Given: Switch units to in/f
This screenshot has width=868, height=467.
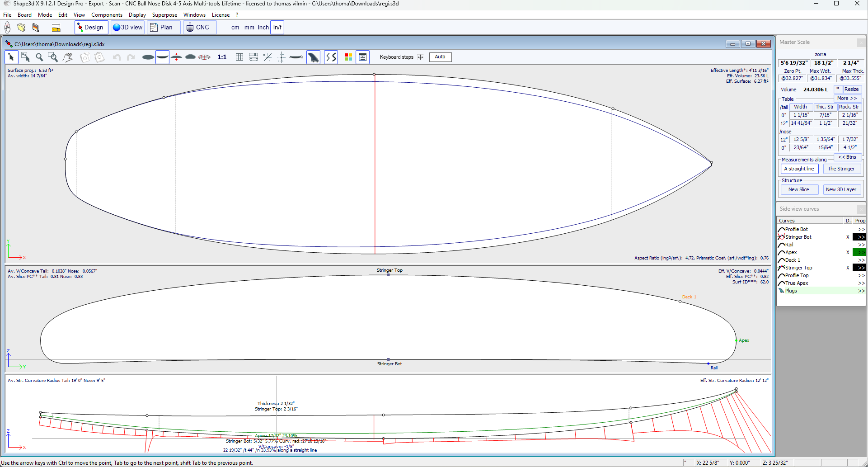Looking at the screenshot, I should pos(277,28).
